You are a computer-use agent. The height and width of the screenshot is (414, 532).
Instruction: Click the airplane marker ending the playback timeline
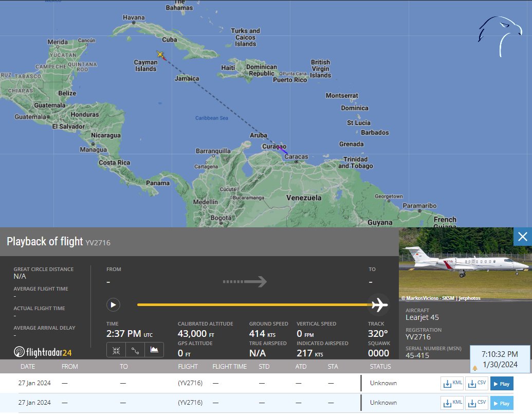[x=379, y=305]
